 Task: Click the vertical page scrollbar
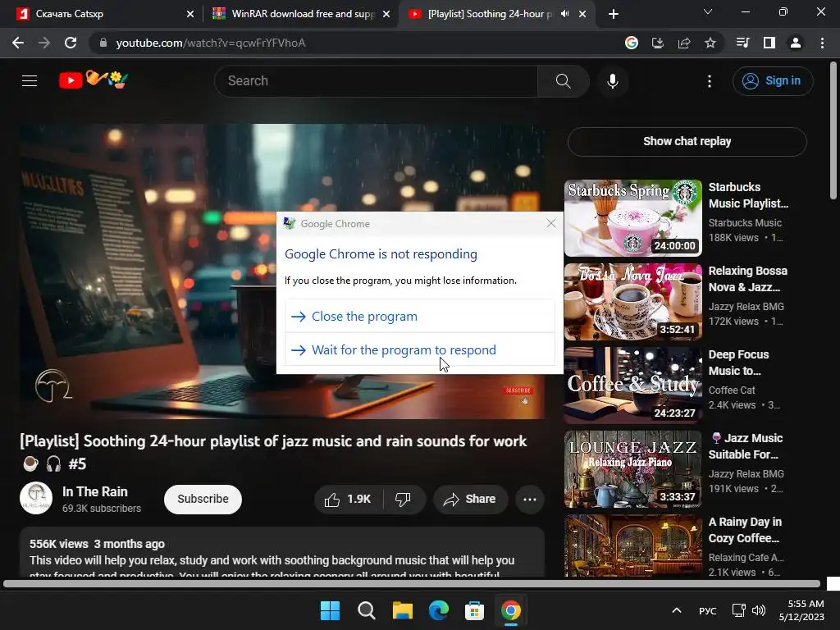tap(833, 130)
